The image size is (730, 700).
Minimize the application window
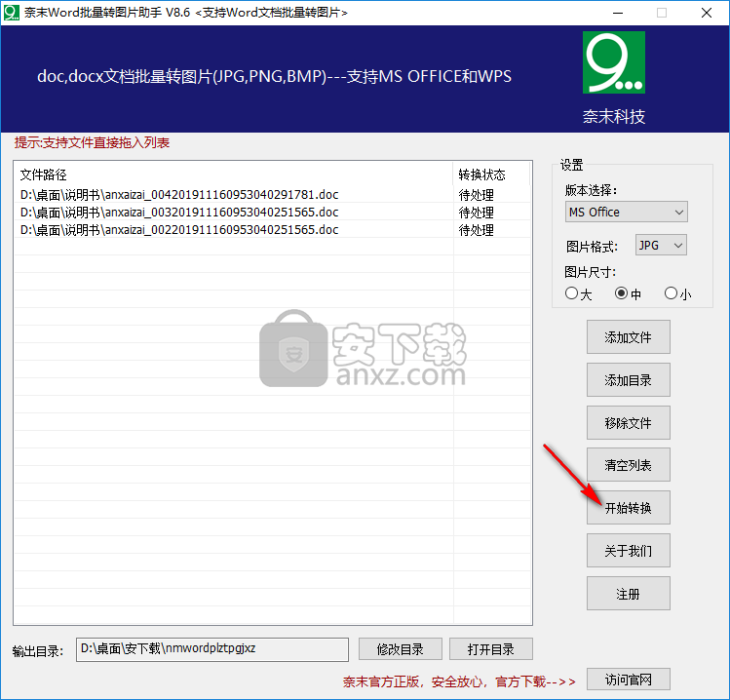point(618,13)
